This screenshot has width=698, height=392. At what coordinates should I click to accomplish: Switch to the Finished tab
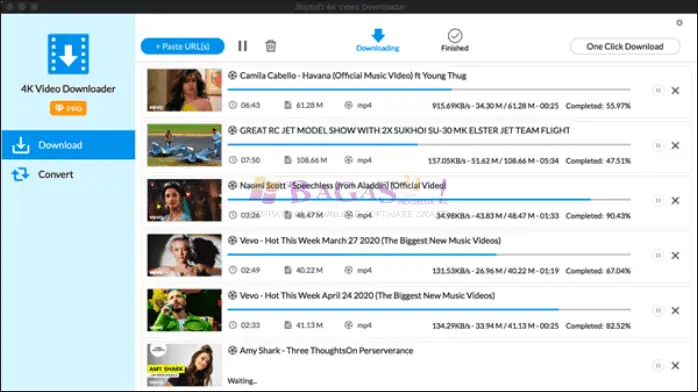455,40
